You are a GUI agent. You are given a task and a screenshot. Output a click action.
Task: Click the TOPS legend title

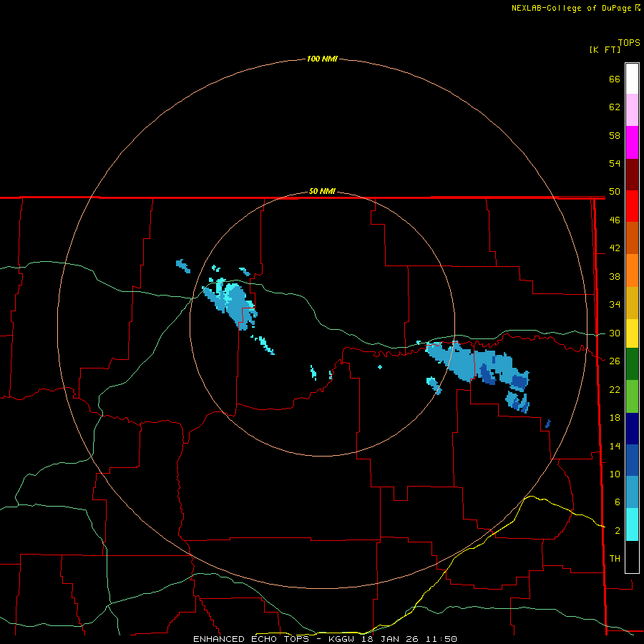[x=629, y=43]
